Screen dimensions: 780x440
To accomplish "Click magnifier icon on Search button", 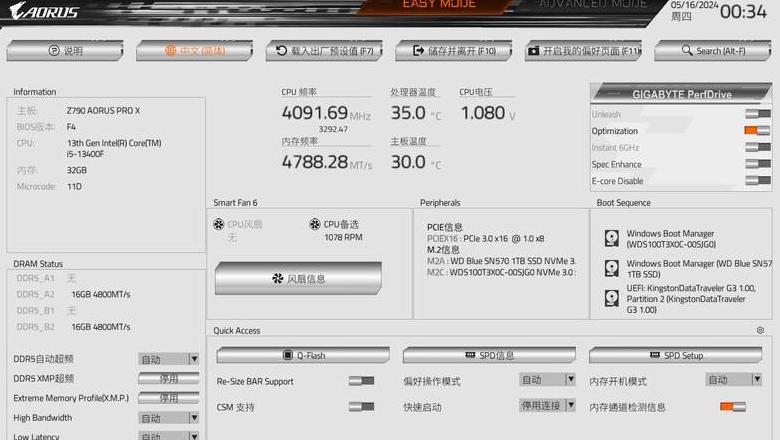I will 687,50.
